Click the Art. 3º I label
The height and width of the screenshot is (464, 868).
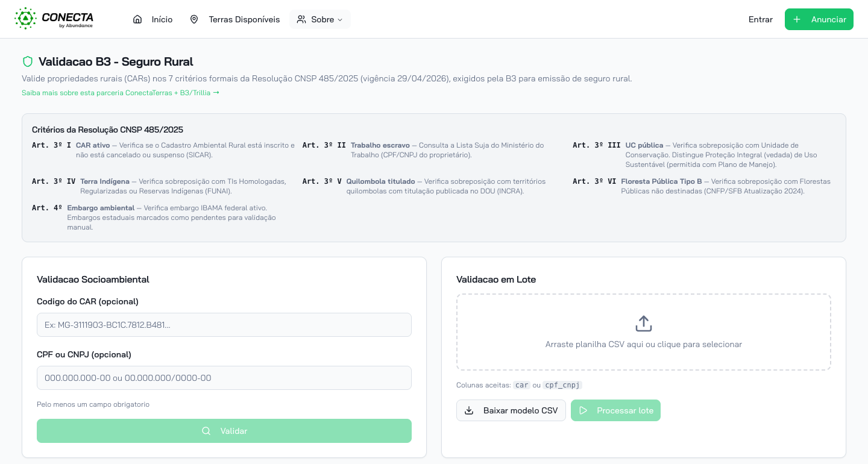[51, 145]
